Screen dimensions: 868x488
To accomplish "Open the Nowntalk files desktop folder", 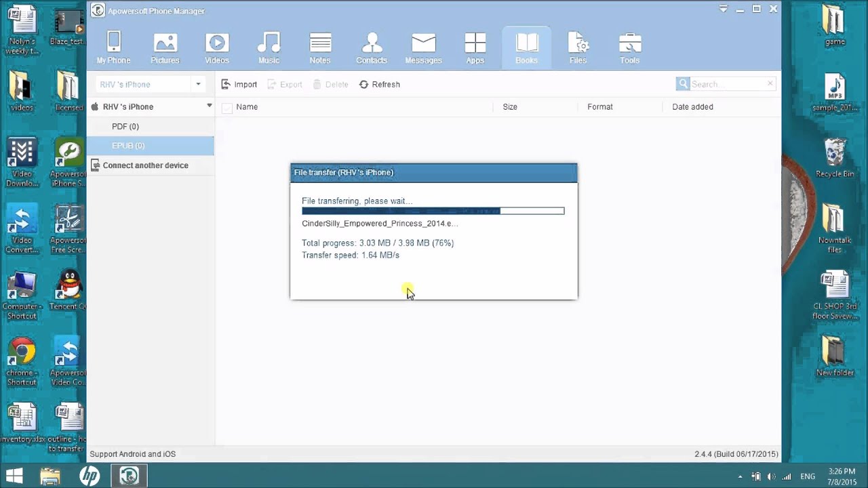I will tap(835, 228).
